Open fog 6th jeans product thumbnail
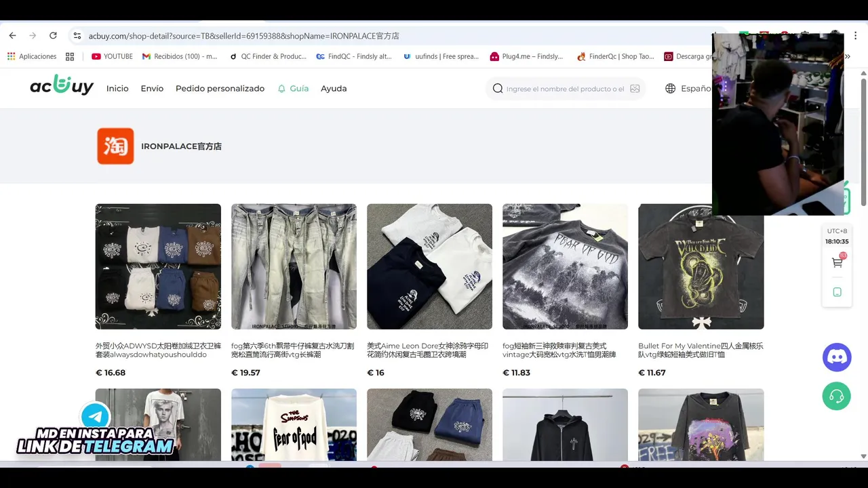Screen dimensions: 868x488 294,266
